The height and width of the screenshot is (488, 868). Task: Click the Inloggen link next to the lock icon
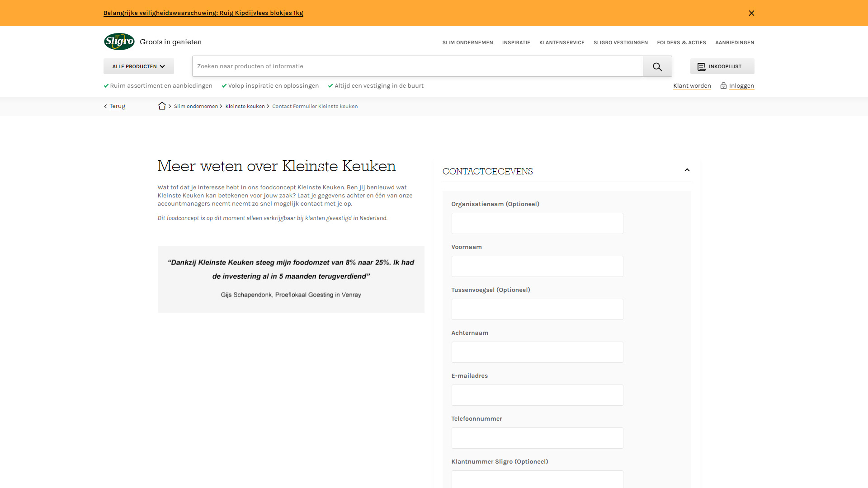coord(741,86)
